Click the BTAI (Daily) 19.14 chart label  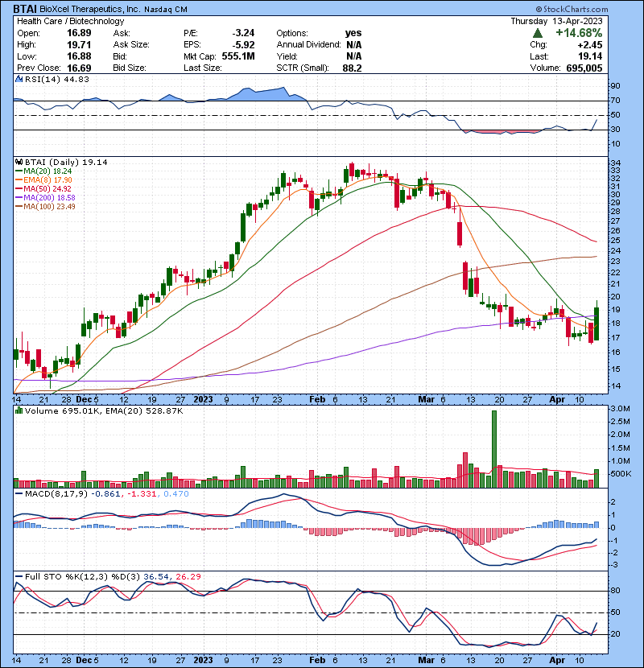coord(66,163)
